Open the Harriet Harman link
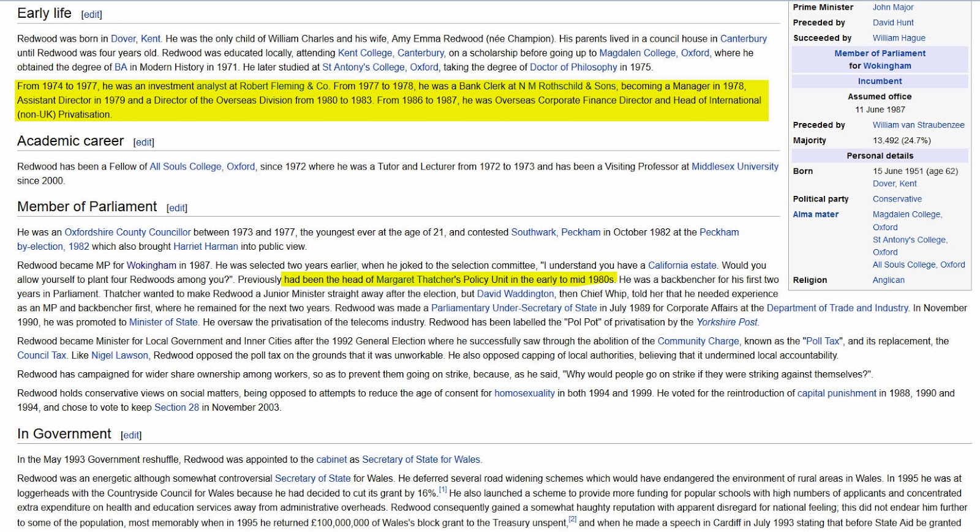This screenshot has width=980, height=532. [x=206, y=246]
